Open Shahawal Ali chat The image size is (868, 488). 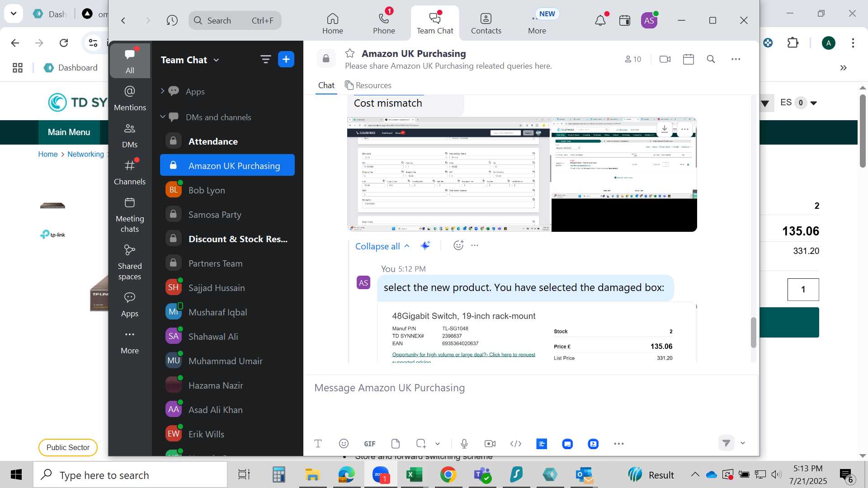pos(227,337)
